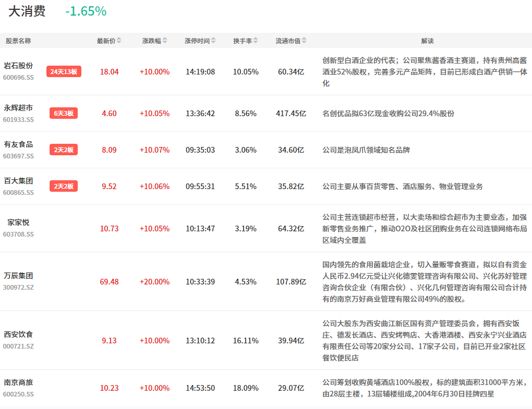Click the 解读 column header

[x=427, y=41]
